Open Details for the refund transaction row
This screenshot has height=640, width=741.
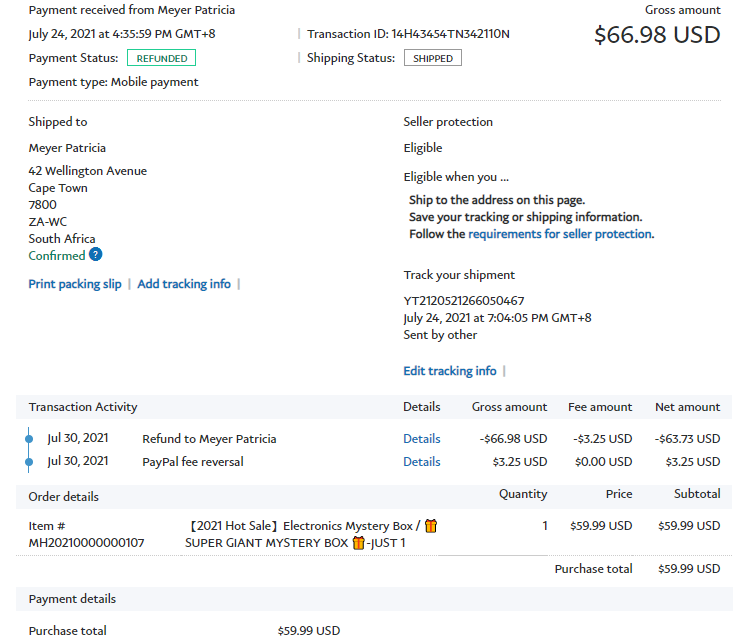[x=422, y=439]
